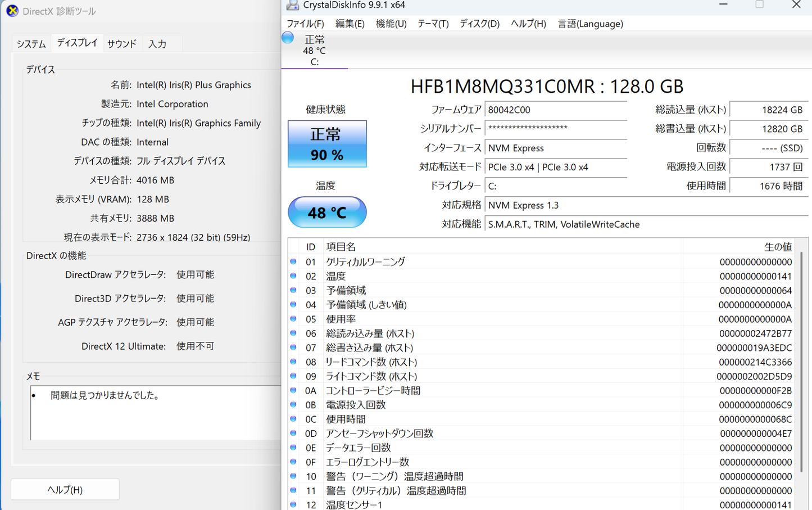Click the 総書込量 value 12820 GB
The image size is (812, 510).
click(769, 129)
